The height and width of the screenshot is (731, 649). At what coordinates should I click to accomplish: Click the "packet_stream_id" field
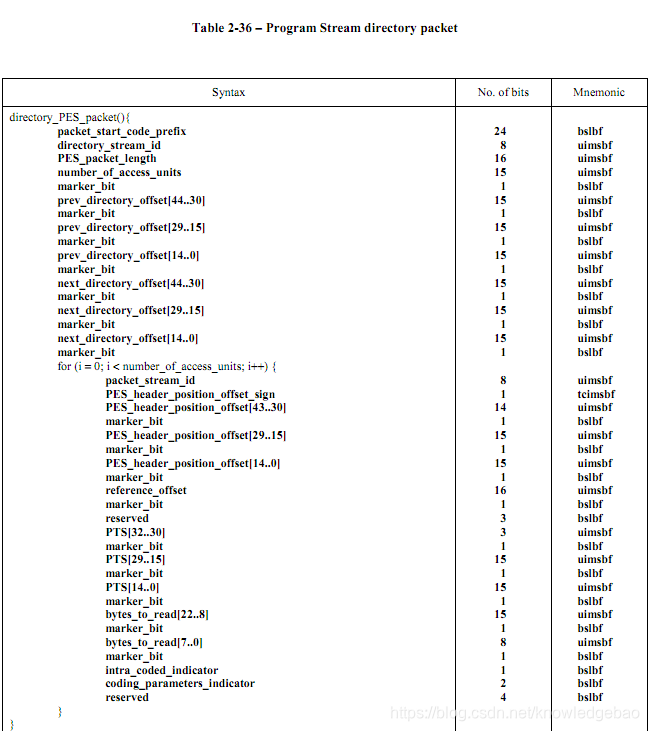pyautogui.click(x=150, y=380)
